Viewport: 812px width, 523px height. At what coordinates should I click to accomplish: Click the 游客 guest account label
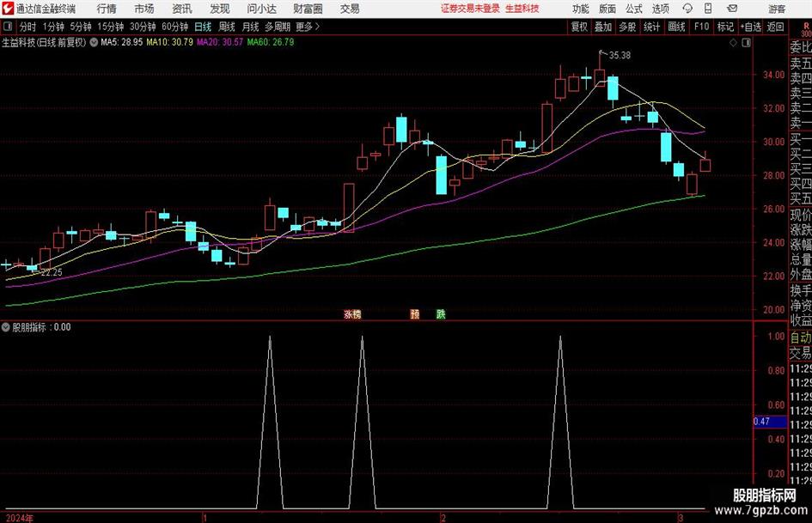[x=776, y=9]
